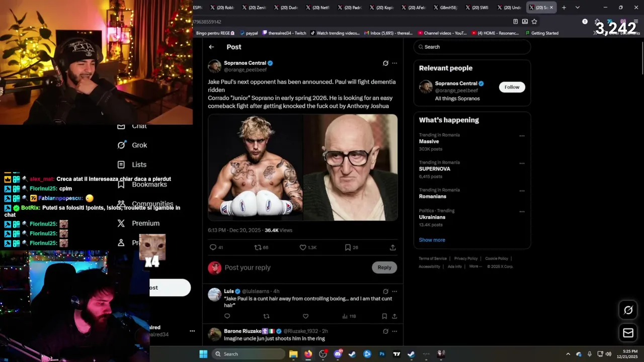The height and width of the screenshot is (362, 644).
Task: Like the Sopranos Central post
Action: [x=303, y=247]
